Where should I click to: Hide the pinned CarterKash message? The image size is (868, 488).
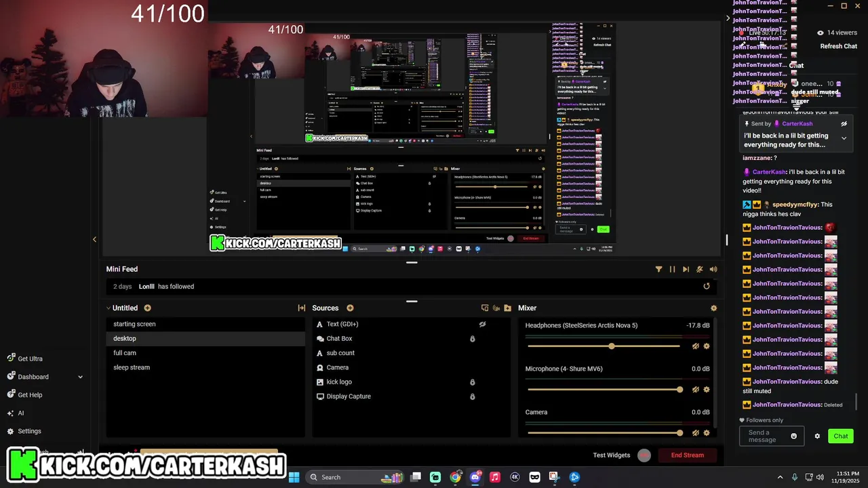pyautogui.click(x=844, y=124)
